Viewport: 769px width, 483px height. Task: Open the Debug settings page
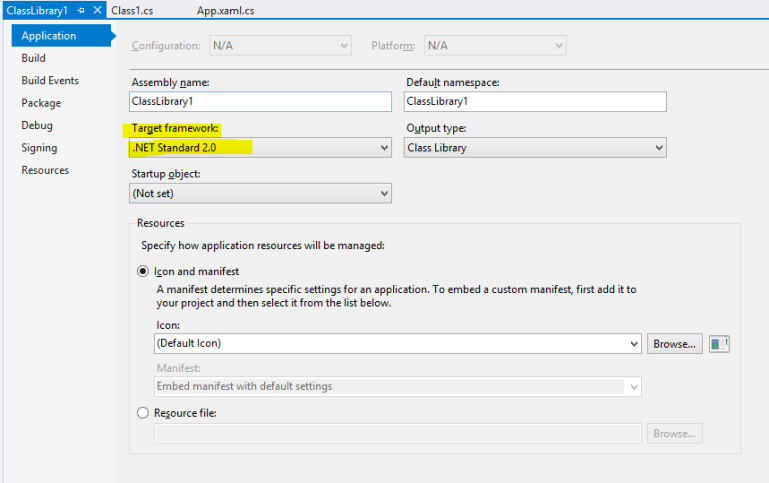click(37, 125)
